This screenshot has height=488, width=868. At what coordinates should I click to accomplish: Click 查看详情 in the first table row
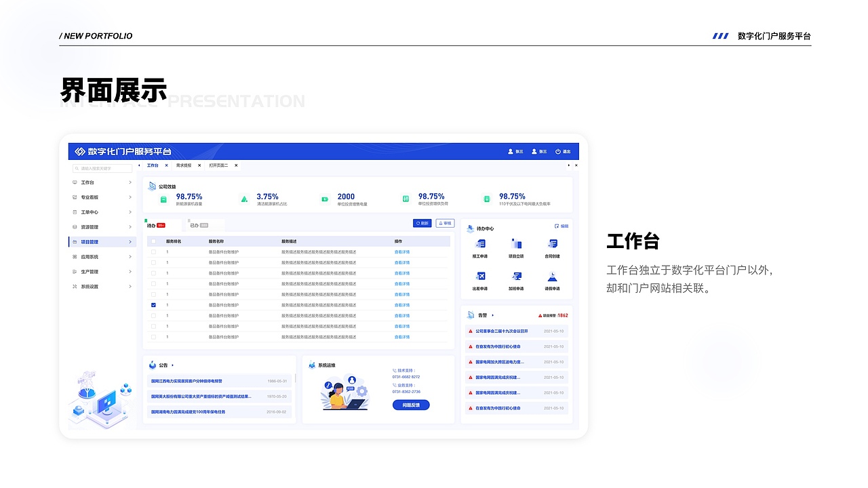[402, 252]
